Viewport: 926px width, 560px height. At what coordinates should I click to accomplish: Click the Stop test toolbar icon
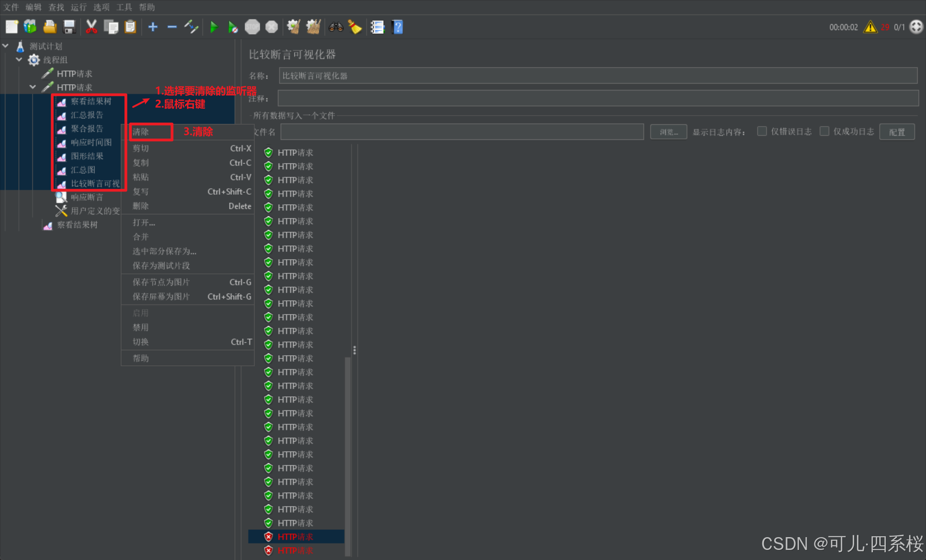[x=252, y=27]
